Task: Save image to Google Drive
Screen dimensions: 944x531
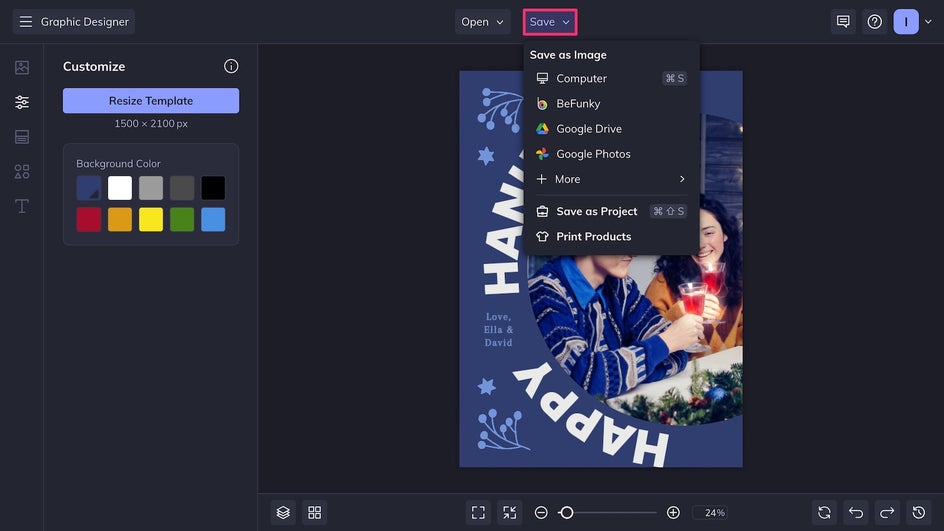Action: pos(611,129)
